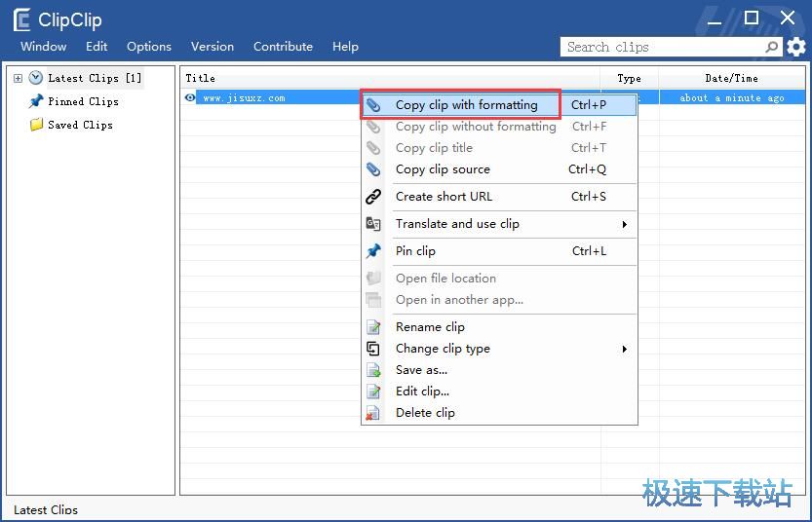
Task: Open the settings gear icon
Action: 796,47
